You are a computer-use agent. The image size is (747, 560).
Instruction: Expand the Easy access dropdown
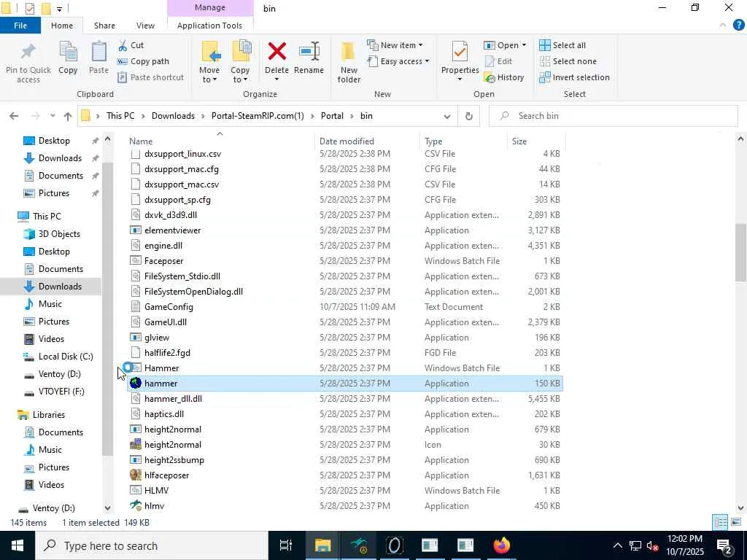point(427,61)
